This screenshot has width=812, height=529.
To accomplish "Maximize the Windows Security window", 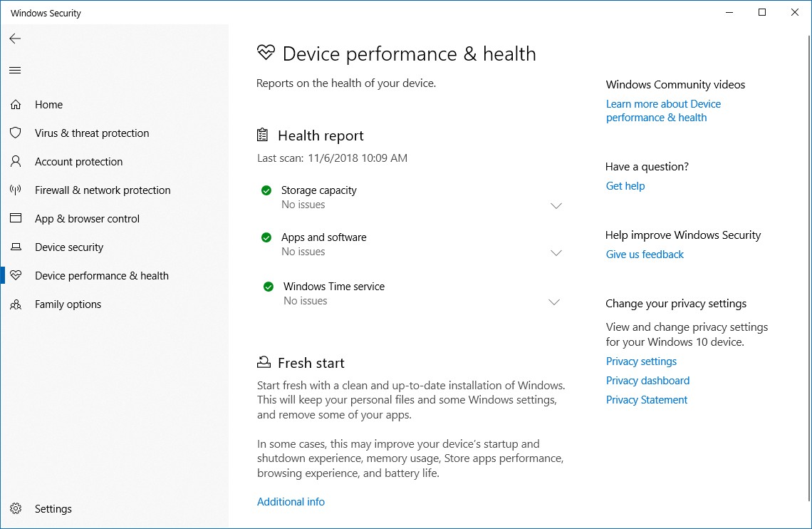I will [761, 12].
